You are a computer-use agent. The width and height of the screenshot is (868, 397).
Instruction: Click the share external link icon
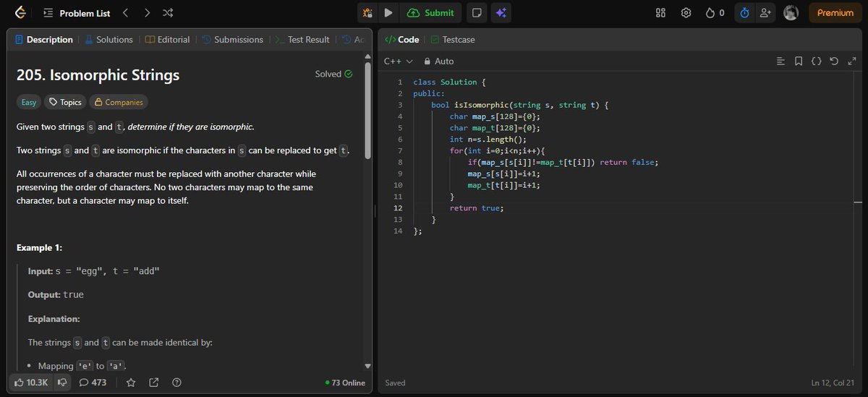[x=154, y=382]
